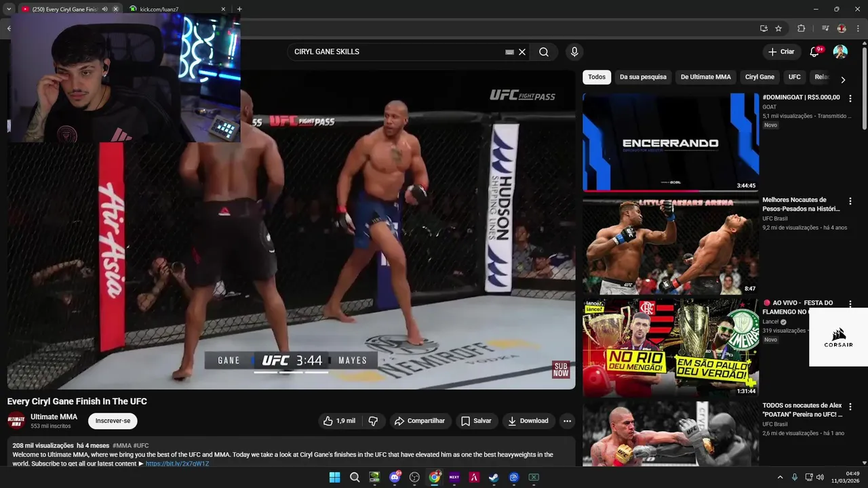Bookmark this page with the star icon

(778, 28)
